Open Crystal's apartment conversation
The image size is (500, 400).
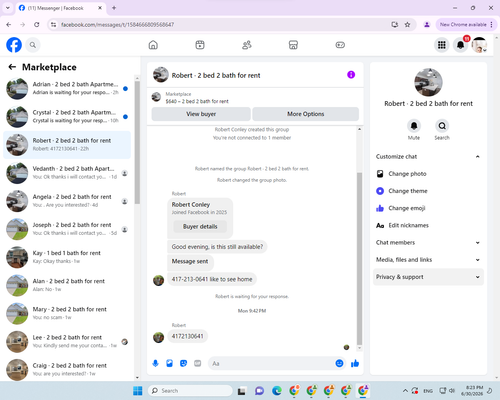point(67,117)
